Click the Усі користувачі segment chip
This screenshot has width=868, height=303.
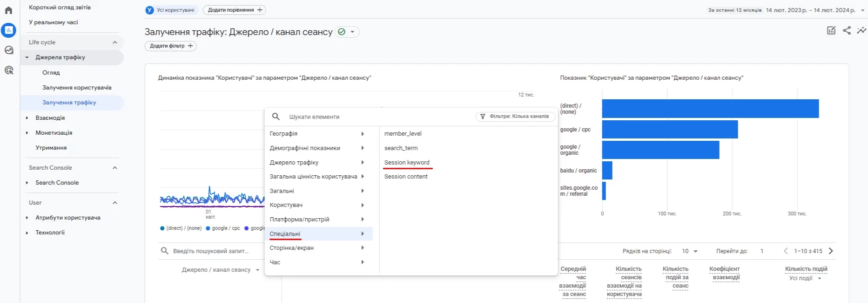coord(172,10)
